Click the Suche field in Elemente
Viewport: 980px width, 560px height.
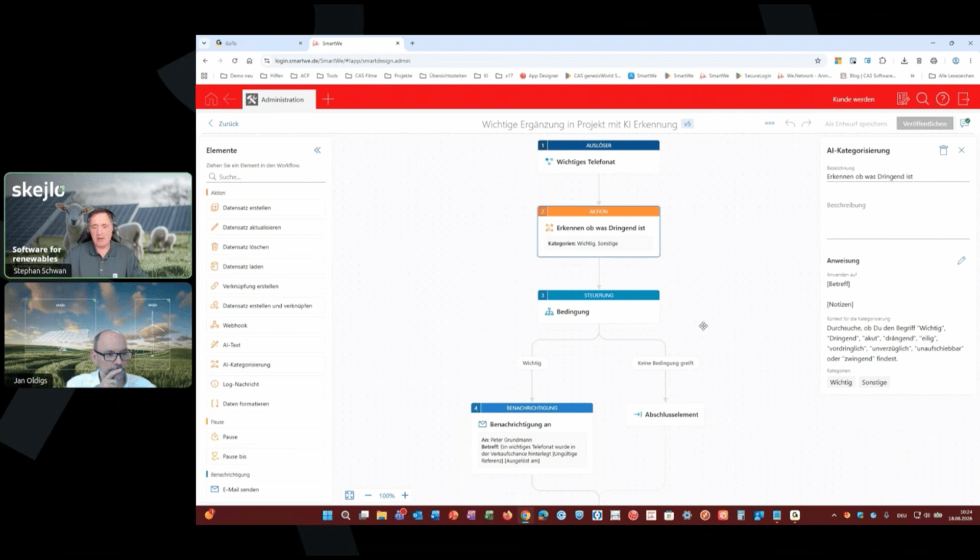266,177
